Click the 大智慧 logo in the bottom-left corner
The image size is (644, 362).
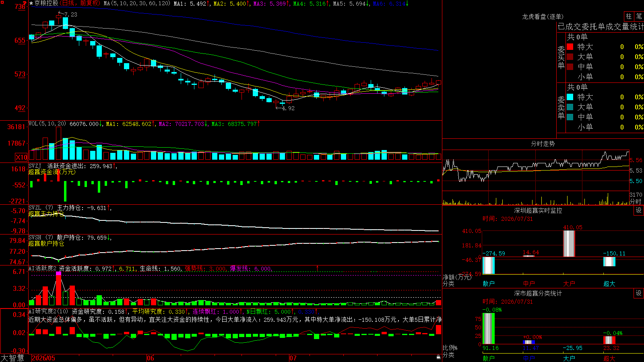(12, 358)
